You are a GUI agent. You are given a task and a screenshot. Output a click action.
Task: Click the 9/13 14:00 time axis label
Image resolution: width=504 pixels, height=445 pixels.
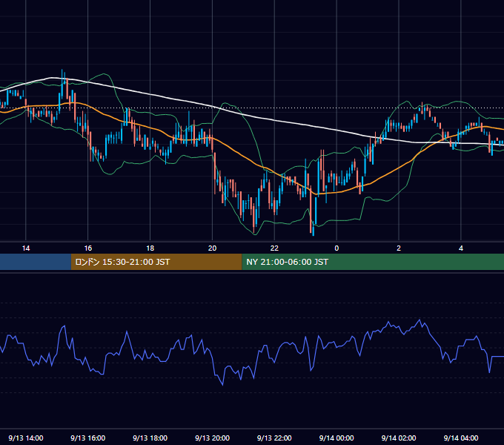click(x=26, y=438)
